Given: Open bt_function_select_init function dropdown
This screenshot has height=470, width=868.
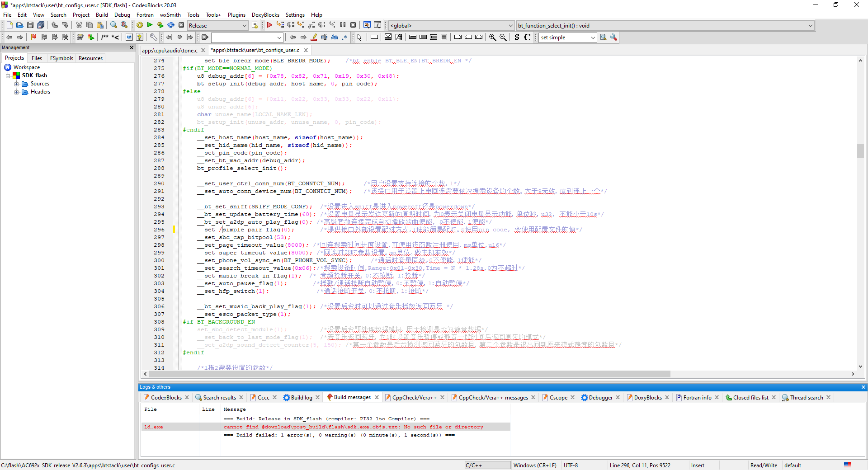Looking at the screenshot, I should click(x=810, y=26).
